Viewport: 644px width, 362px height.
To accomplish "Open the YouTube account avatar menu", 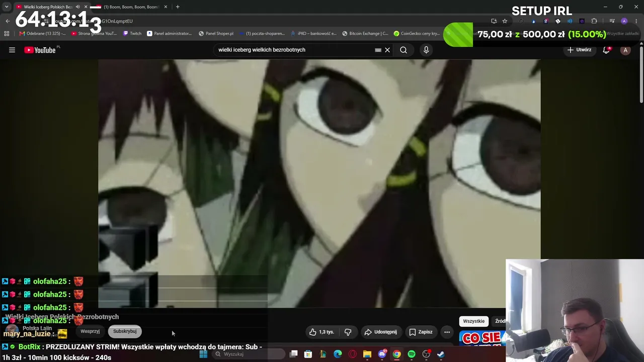I will pyautogui.click(x=625, y=50).
